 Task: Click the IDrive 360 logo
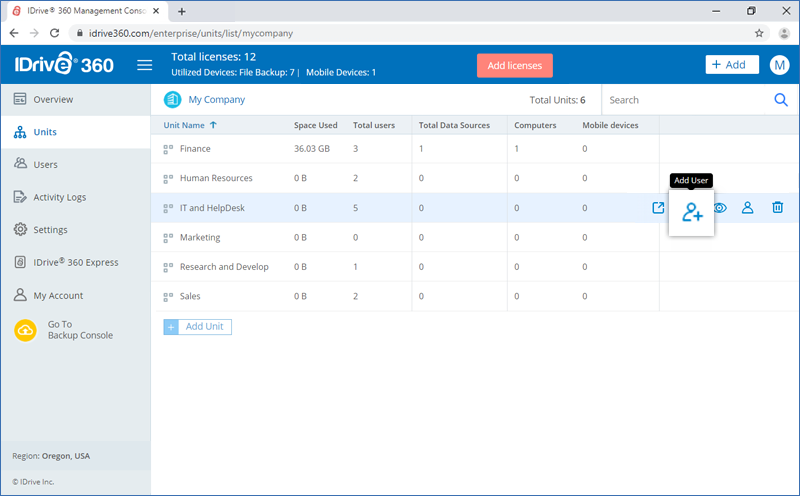[64, 64]
